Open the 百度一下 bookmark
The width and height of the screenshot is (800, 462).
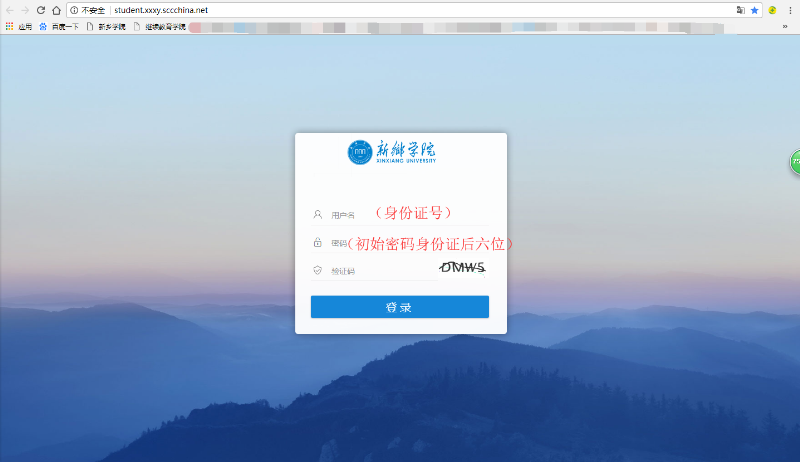tap(60, 26)
